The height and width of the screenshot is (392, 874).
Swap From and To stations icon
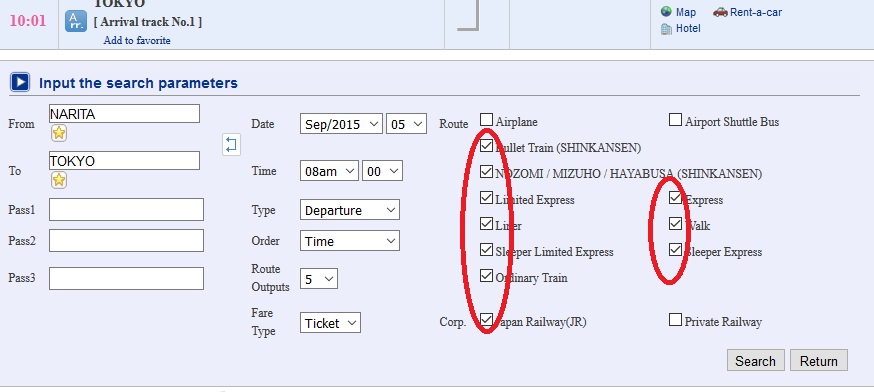(231, 144)
